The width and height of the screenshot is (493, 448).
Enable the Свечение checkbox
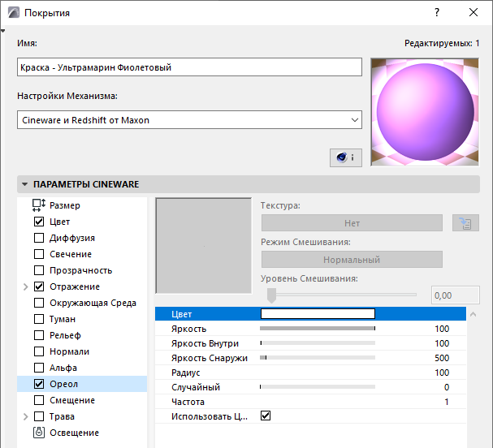click(39, 254)
